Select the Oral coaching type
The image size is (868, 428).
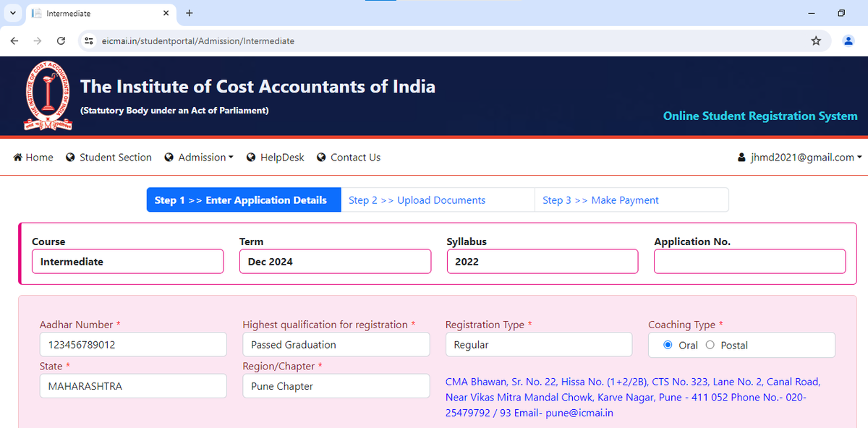668,345
